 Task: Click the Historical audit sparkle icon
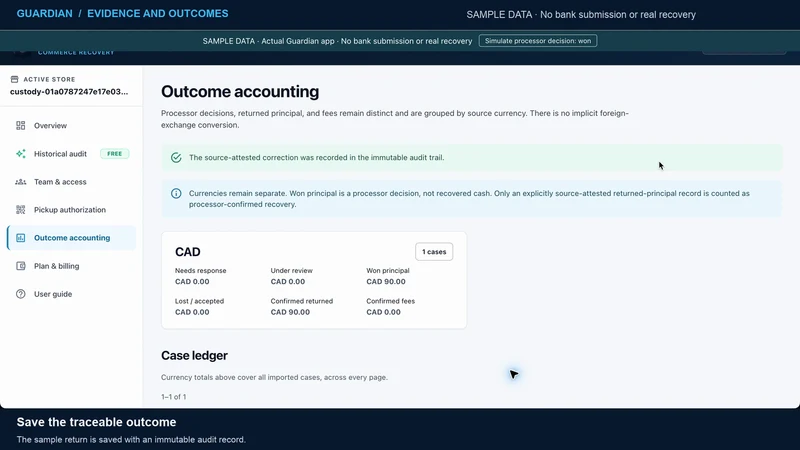coord(20,154)
